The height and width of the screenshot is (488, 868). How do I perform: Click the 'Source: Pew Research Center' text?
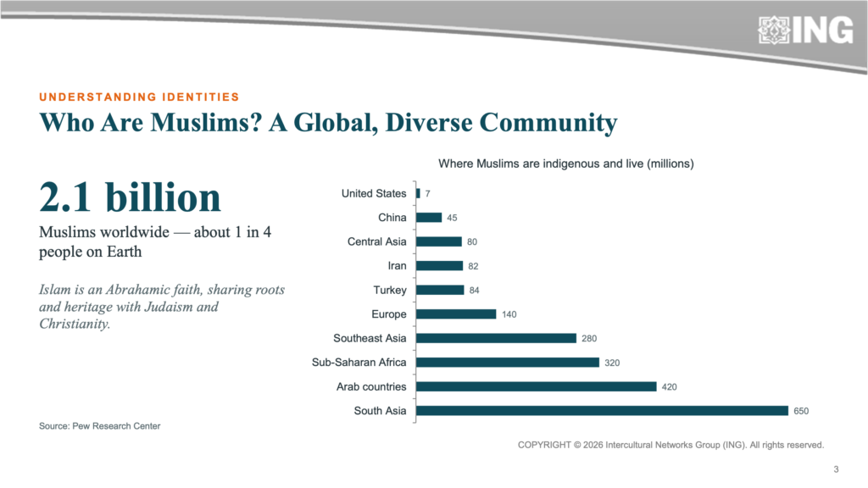pos(100,426)
